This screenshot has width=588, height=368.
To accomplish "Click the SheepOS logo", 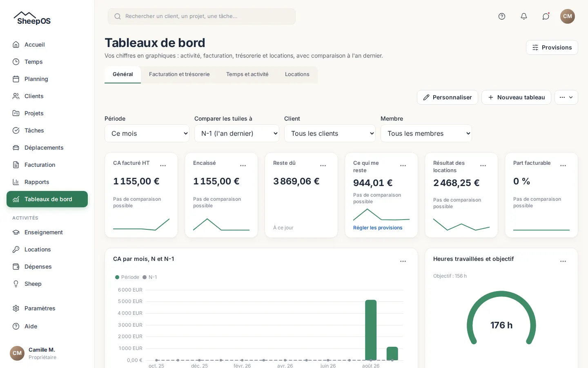I will click(32, 18).
